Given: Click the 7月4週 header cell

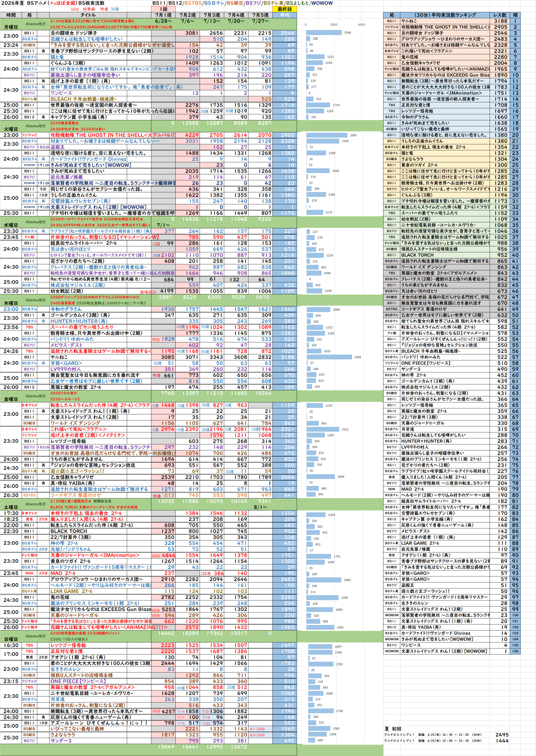Looking at the screenshot, I should point(236,15).
